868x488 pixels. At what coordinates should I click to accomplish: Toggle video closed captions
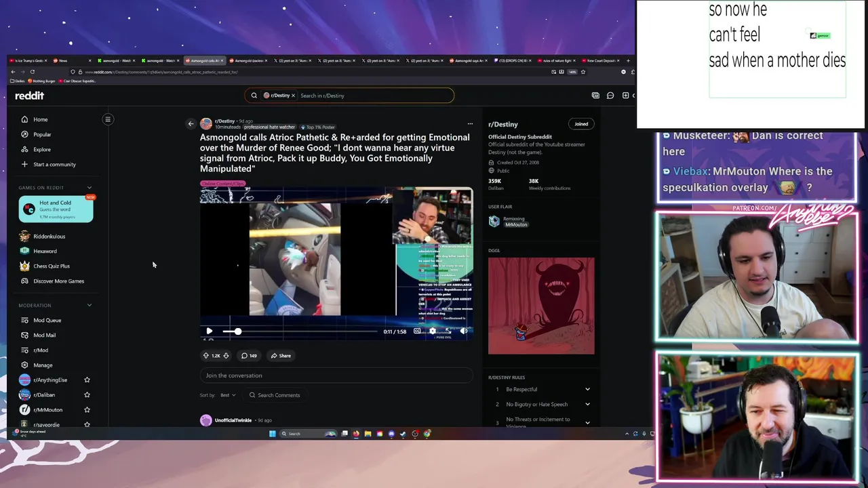417,331
